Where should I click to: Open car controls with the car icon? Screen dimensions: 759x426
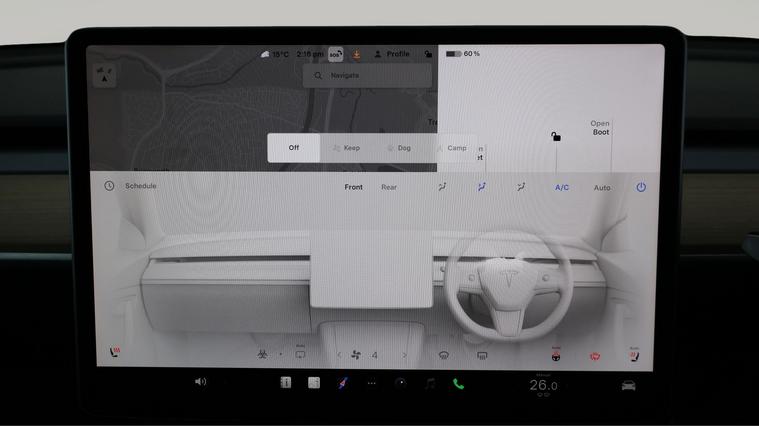(x=628, y=385)
